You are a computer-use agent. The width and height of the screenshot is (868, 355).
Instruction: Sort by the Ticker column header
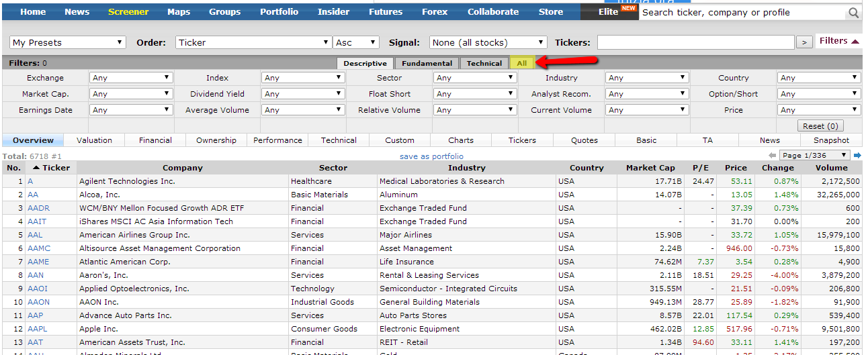coord(51,168)
